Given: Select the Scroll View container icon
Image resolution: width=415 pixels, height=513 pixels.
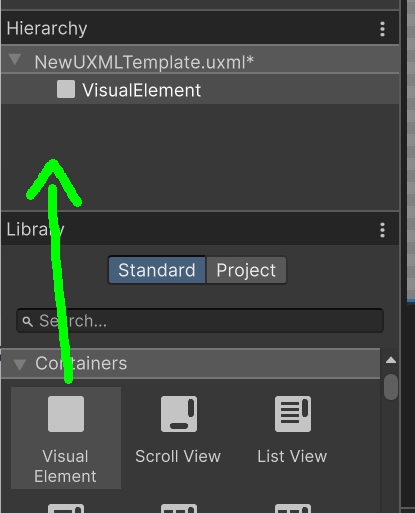Looking at the screenshot, I should click(179, 414).
